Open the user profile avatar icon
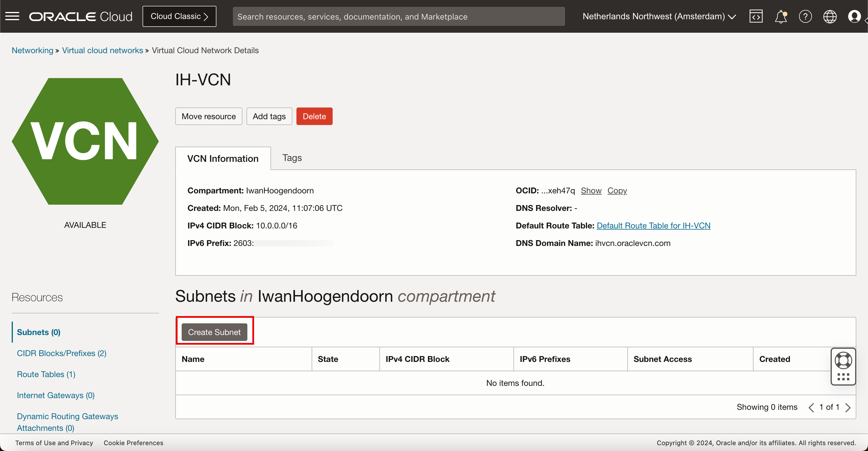Viewport: 868px width, 451px height. pyautogui.click(x=854, y=16)
